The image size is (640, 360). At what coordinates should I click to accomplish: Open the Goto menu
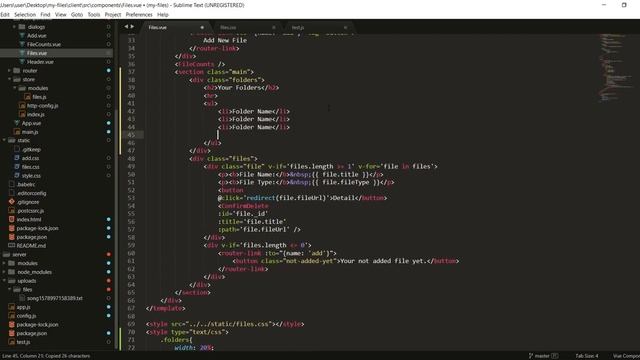click(77, 14)
